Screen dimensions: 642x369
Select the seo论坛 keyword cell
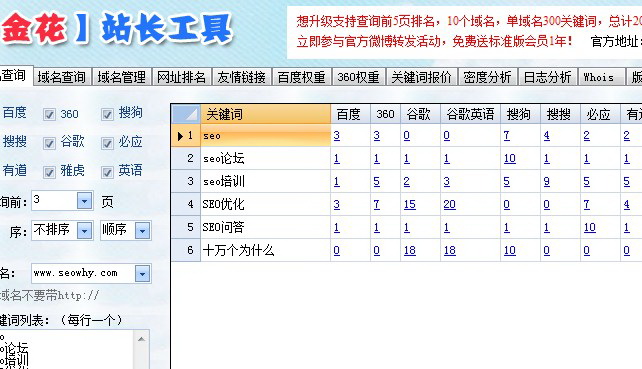pos(265,158)
